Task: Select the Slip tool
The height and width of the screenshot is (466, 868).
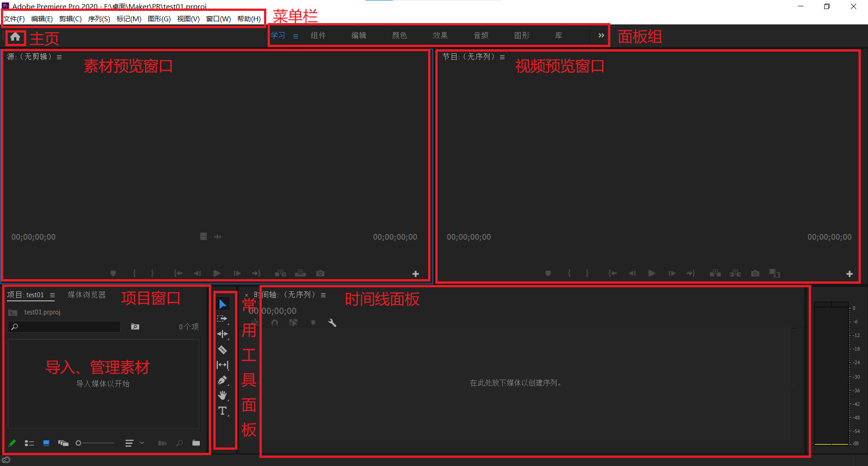Action: pyautogui.click(x=222, y=365)
